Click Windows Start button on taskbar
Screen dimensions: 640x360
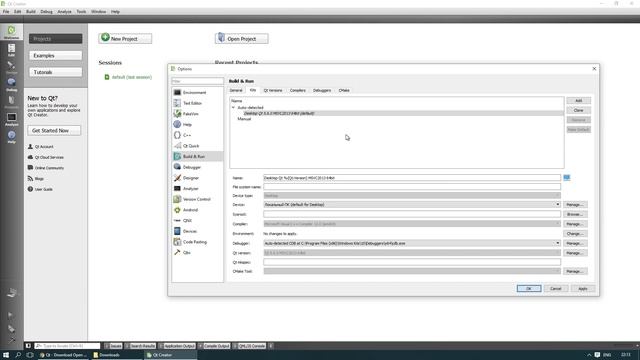(x=6, y=355)
